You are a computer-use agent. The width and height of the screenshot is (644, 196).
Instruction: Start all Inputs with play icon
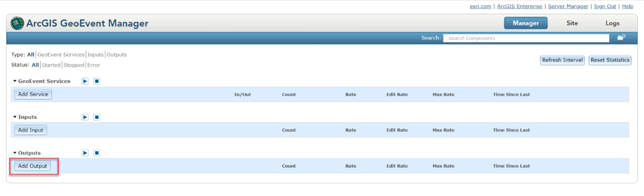pyautogui.click(x=85, y=117)
